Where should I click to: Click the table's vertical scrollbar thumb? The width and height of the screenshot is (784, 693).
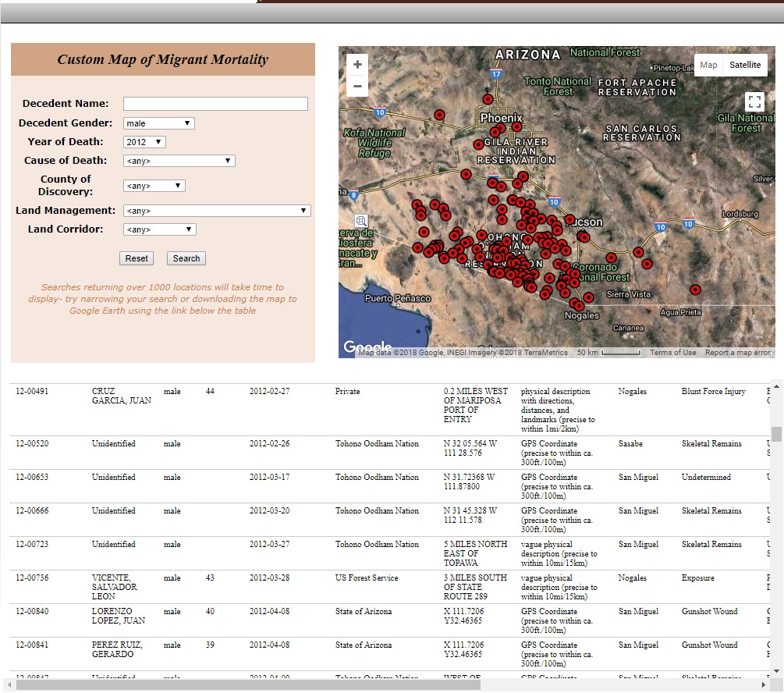point(776,434)
